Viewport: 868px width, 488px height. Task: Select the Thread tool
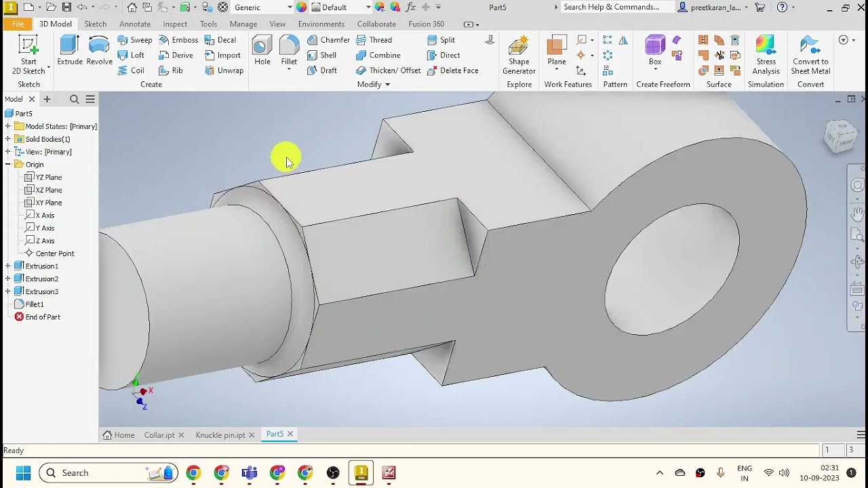374,40
